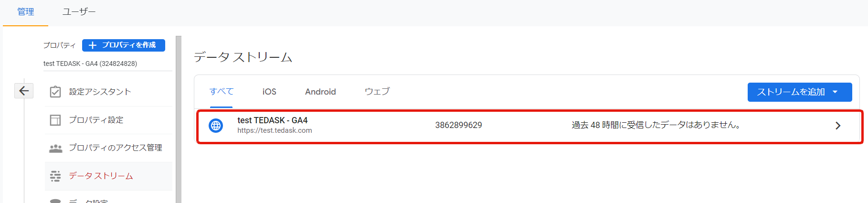Image resolution: width=868 pixels, height=203 pixels.
Task: Open the test TEDASK - GA4 stream name
Action: point(273,120)
